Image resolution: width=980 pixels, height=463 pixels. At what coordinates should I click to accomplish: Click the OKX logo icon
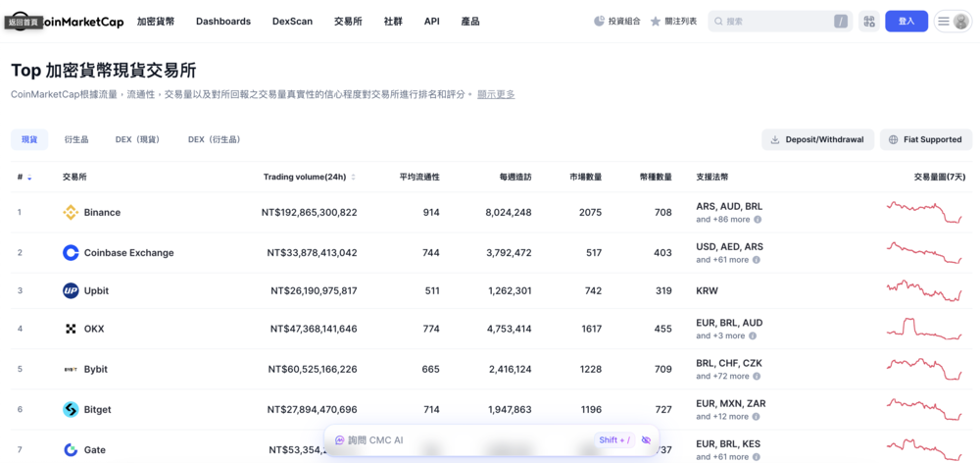click(71, 329)
